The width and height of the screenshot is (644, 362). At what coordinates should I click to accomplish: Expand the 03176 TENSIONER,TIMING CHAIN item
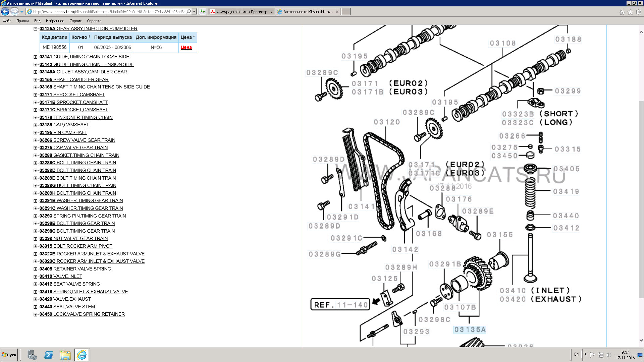(x=35, y=118)
